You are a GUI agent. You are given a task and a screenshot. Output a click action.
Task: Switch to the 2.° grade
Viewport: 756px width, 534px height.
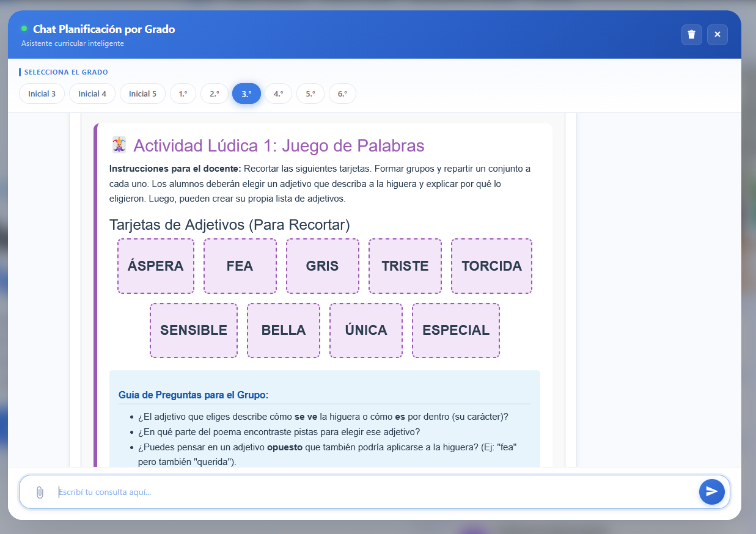pyautogui.click(x=215, y=93)
